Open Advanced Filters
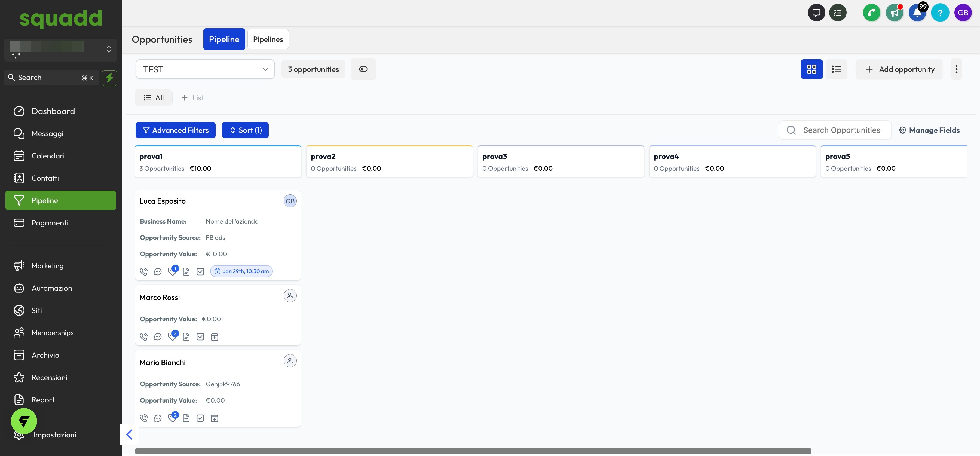Image resolution: width=980 pixels, height=456 pixels. 175,130
